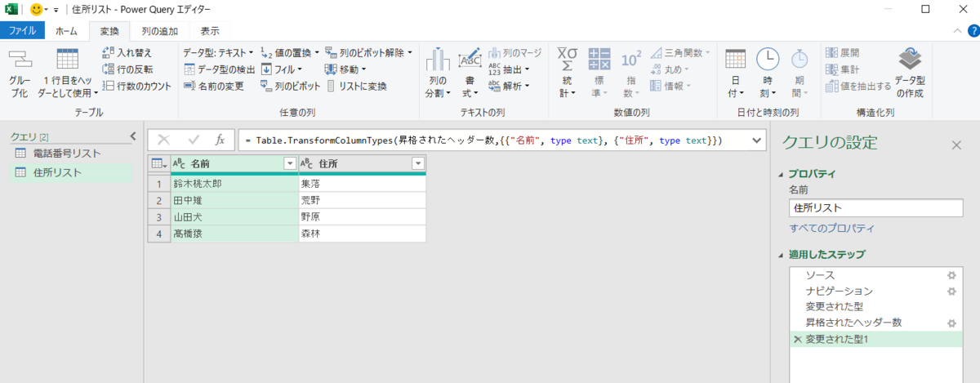Click cell 鈴木桃太郎
The image size is (980, 383).
(234, 184)
